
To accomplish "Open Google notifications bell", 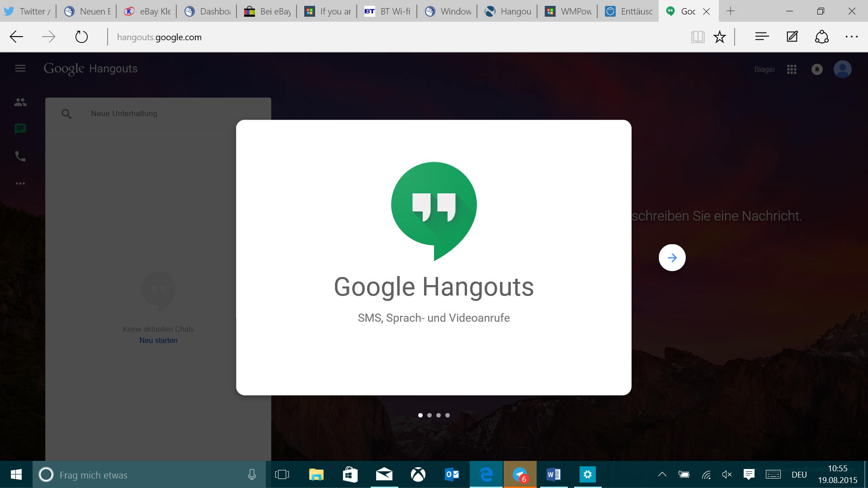I will coord(817,69).
